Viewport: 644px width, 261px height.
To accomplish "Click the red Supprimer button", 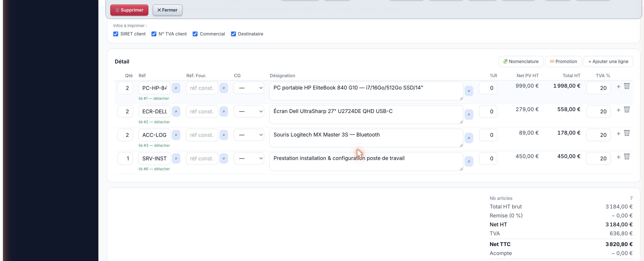I will pyautogui.click(x=129, y=10).
